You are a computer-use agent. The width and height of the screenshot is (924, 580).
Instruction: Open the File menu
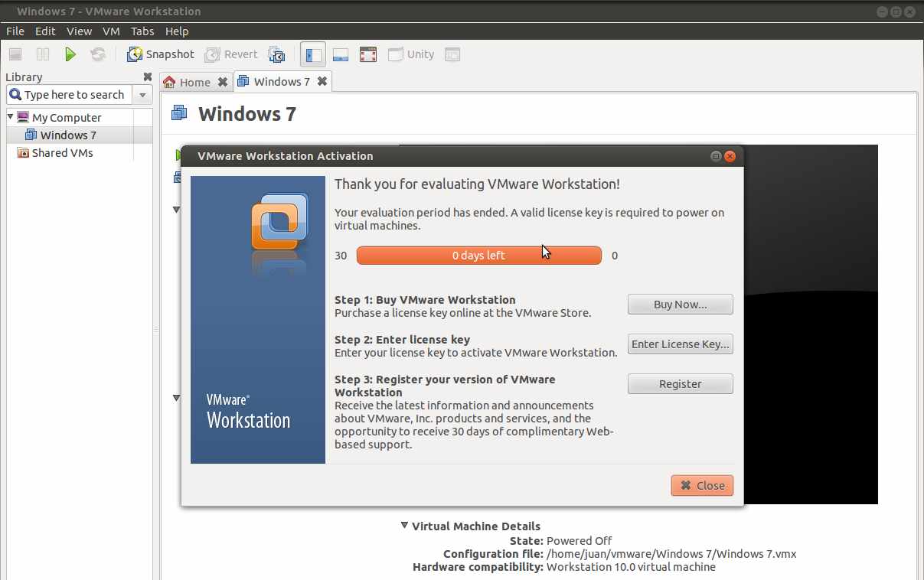(15, 31)
